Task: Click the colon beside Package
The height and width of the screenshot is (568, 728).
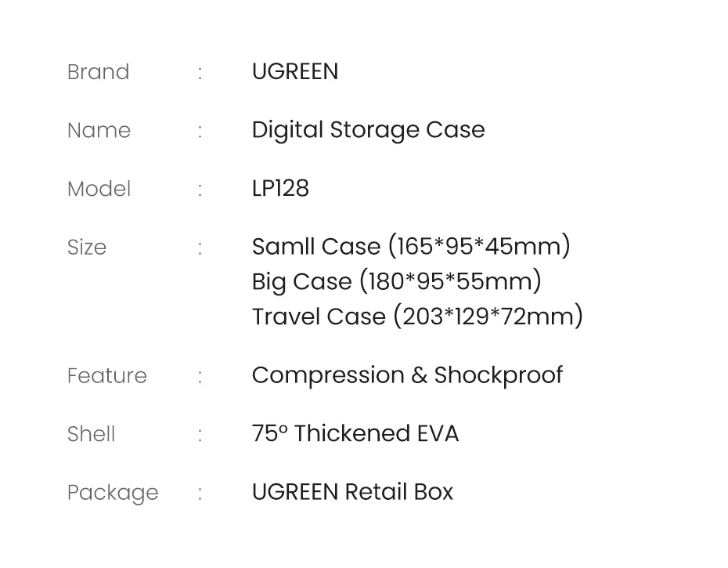Action: (200, 494)
